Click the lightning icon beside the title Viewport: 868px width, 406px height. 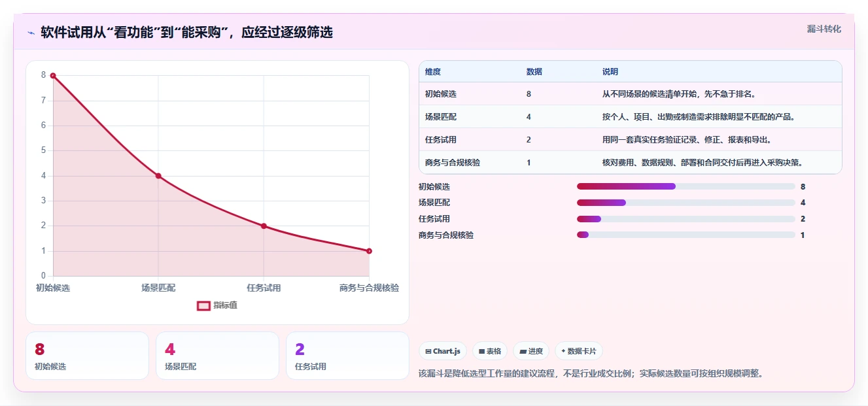click(x=31, y=33)
